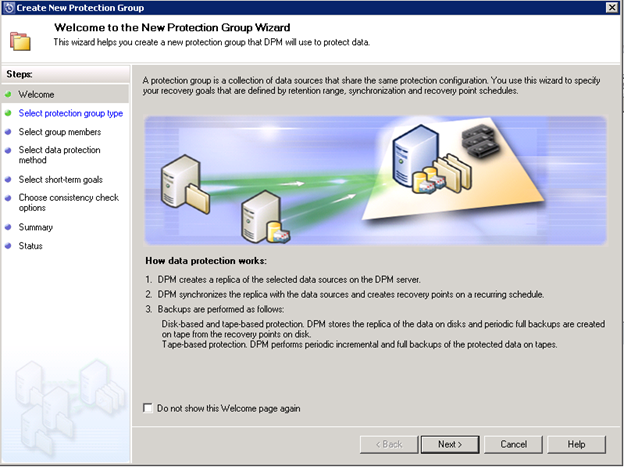Select Choose consistency check options step
This screenshot has width=624, height=467.
68,203
